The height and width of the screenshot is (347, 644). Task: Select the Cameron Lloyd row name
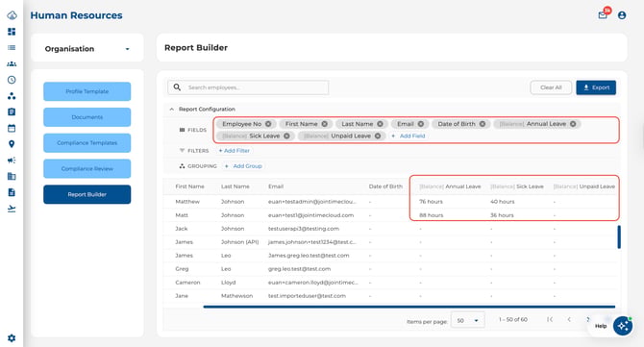[x=187, y=283]
